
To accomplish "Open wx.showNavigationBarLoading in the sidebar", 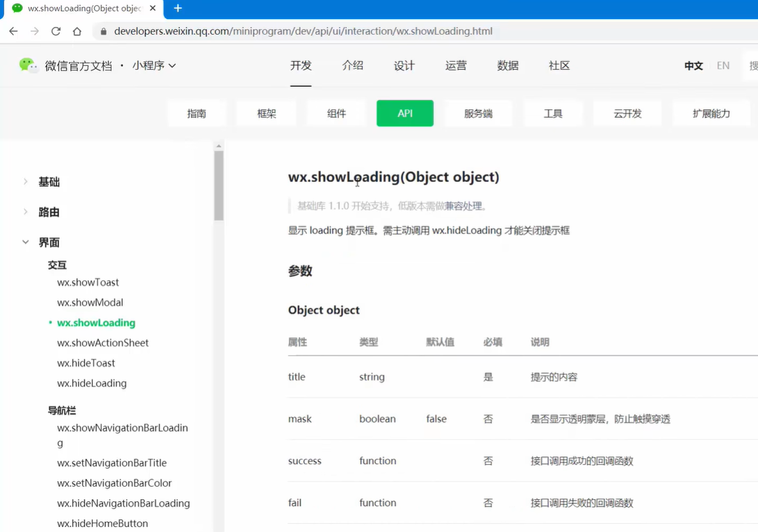I will (x=122, y=435).
